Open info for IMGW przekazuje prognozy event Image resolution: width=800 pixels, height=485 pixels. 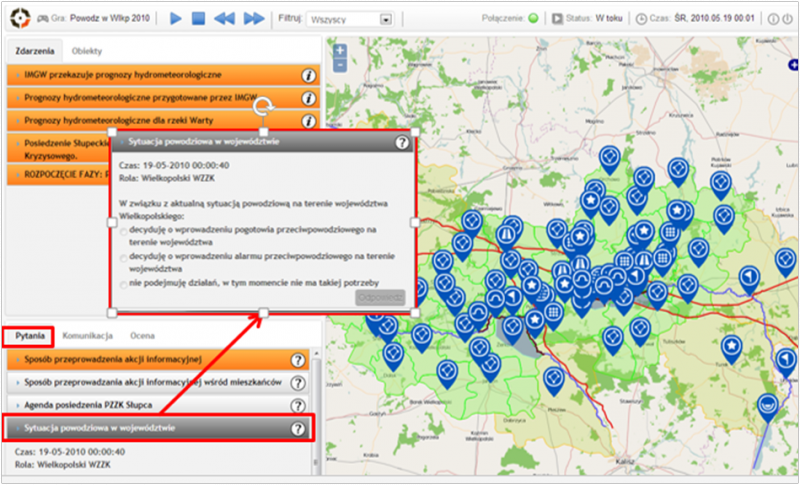tap(309, 75)
